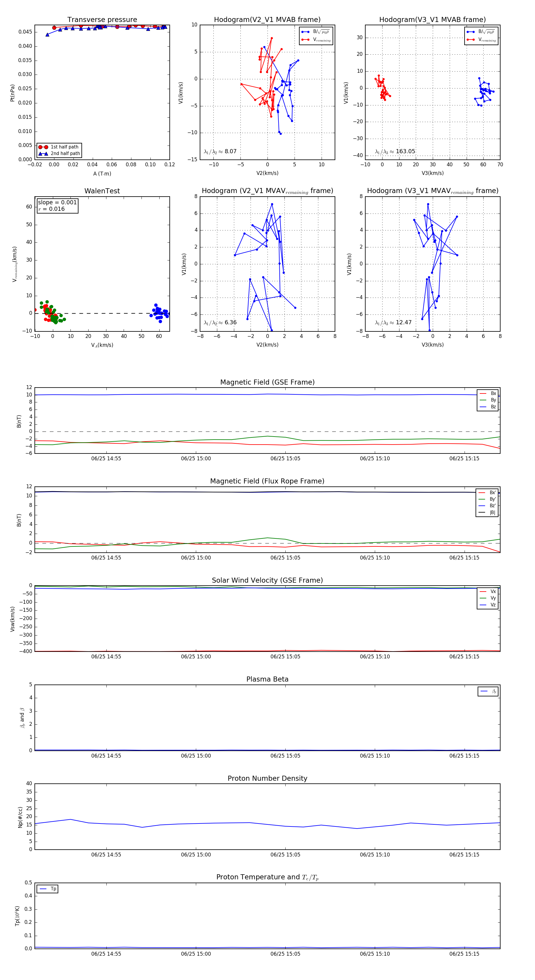
Task: Click the 'Hodogram (V3_V1 MVAV remaining frame)' title
Action: 432,191
